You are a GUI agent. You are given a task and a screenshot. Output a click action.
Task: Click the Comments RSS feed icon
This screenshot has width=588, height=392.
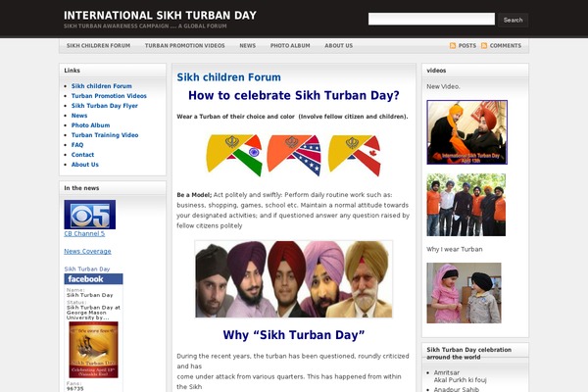[x=484, y=46]
